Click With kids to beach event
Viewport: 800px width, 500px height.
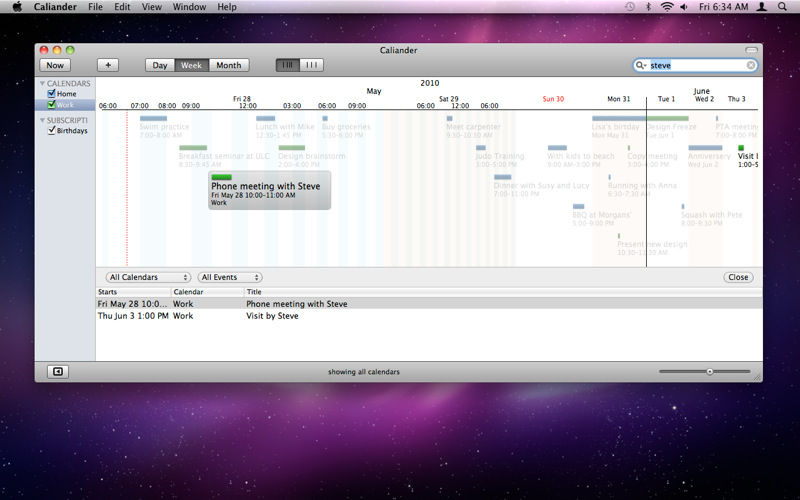tap(581, 156)
